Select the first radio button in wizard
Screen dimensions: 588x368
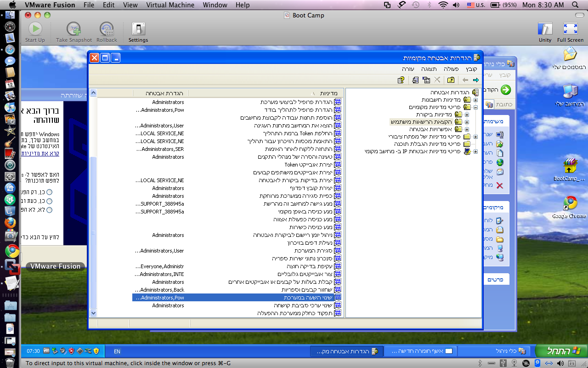pos(49,192)
